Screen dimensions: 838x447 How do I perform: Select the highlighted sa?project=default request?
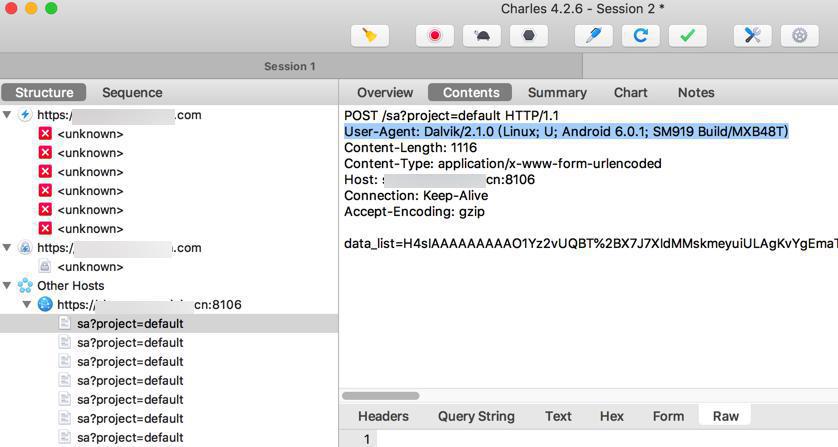pos(169,323)
